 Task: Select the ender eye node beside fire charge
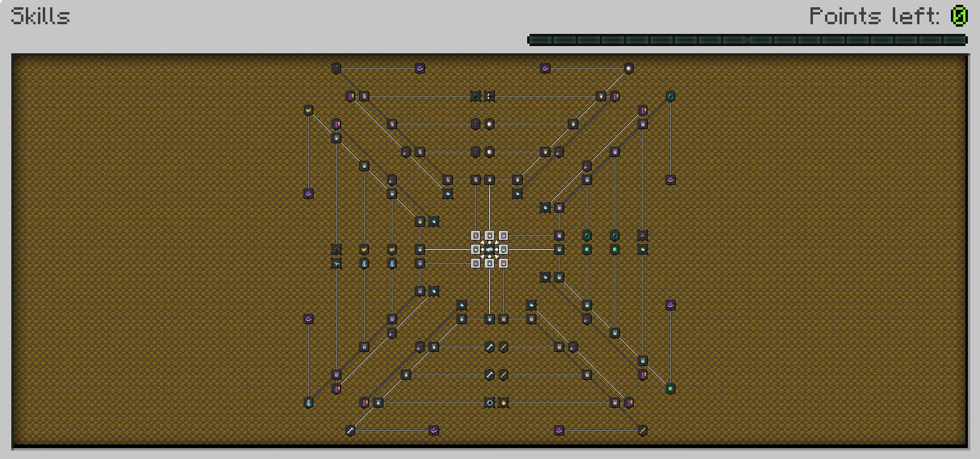point(489,402)
